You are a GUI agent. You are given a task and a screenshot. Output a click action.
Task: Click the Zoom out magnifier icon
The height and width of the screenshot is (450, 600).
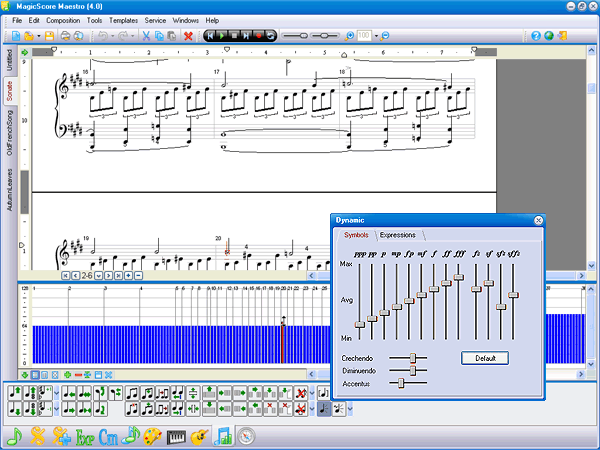coord(385,36)
